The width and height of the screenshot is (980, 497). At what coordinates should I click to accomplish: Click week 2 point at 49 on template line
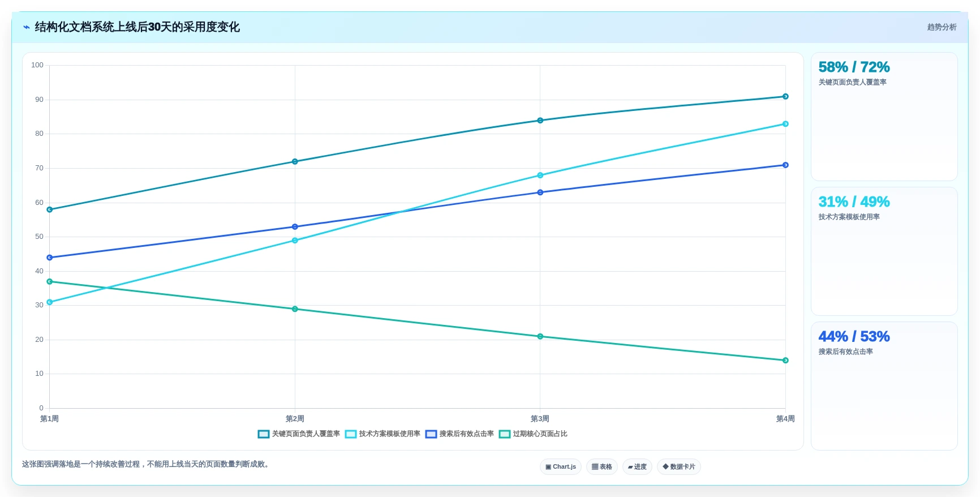pos(295,241)
